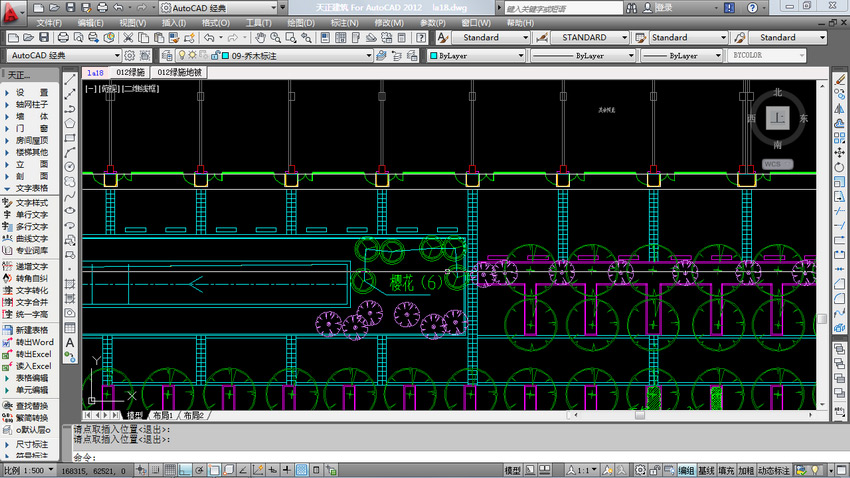This screenshot has height=478, width=850.
Task: Click the Save icon in standard toolbar
Action: pyautogui.click(x=44, y=37)
